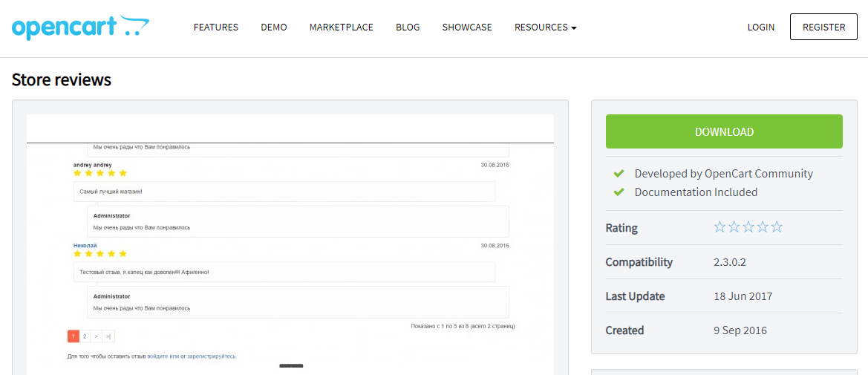Visit the Blog page
The height and width of the screenshot is (375, 868).
pos(408,27)
